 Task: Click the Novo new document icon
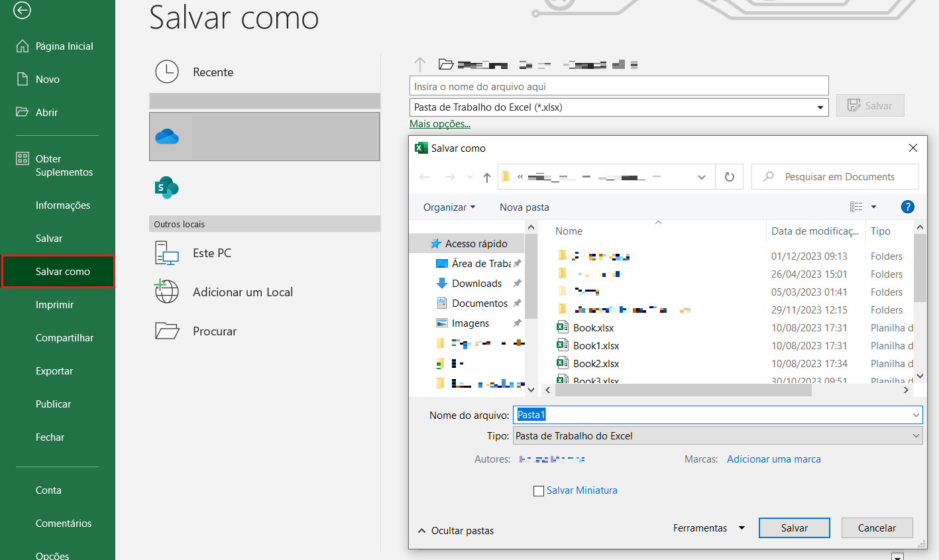23,80
